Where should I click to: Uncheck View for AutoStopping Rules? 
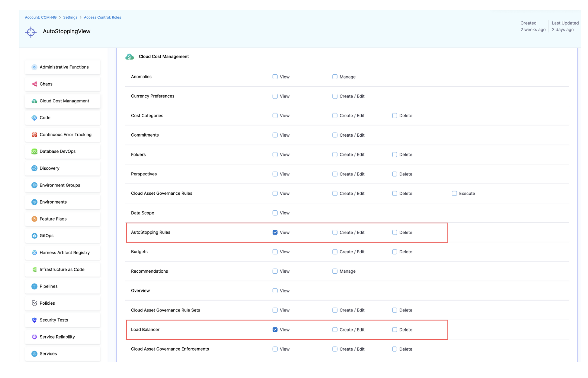[275, 233]
